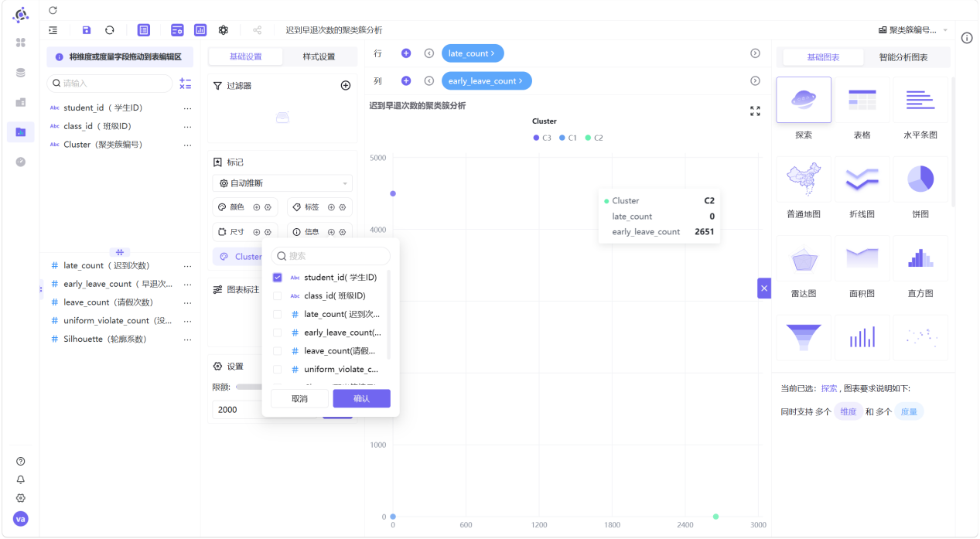Toggle C2 legend item visibility
The image size is (980, 539).
point(594,138)
